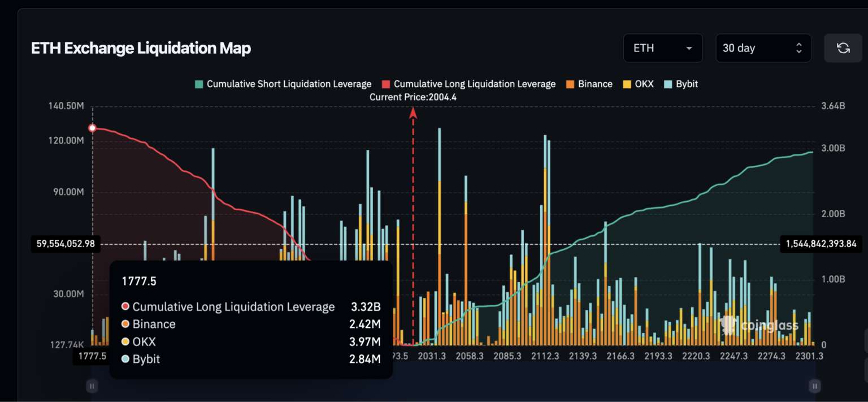
Task: Click the red dot marker in the tooltip
Action: tap(125, 306)
